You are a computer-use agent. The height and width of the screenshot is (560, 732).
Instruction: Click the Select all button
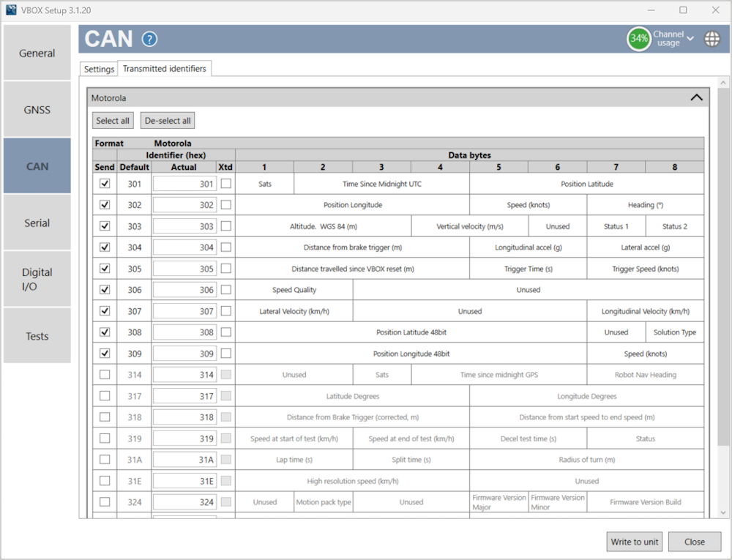tap(113, 120)
